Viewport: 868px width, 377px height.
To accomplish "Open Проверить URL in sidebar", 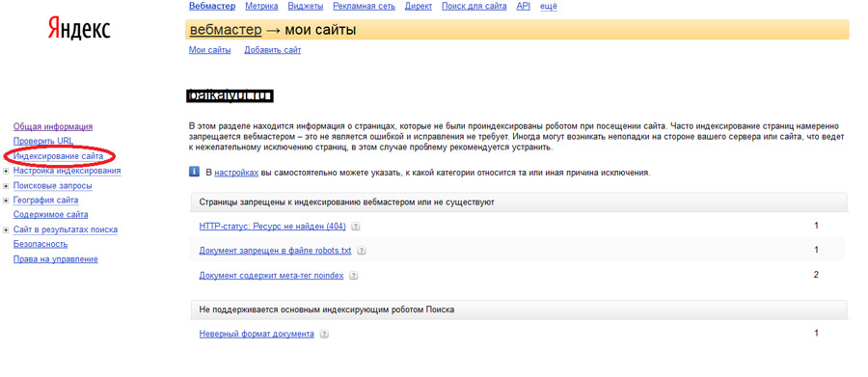I will coord(43,141).
